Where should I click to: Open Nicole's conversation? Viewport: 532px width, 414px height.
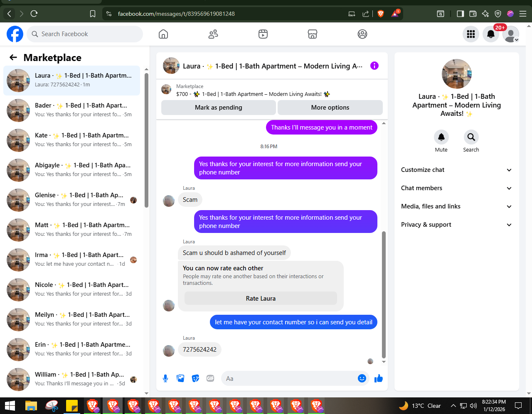tap(71, 290)
